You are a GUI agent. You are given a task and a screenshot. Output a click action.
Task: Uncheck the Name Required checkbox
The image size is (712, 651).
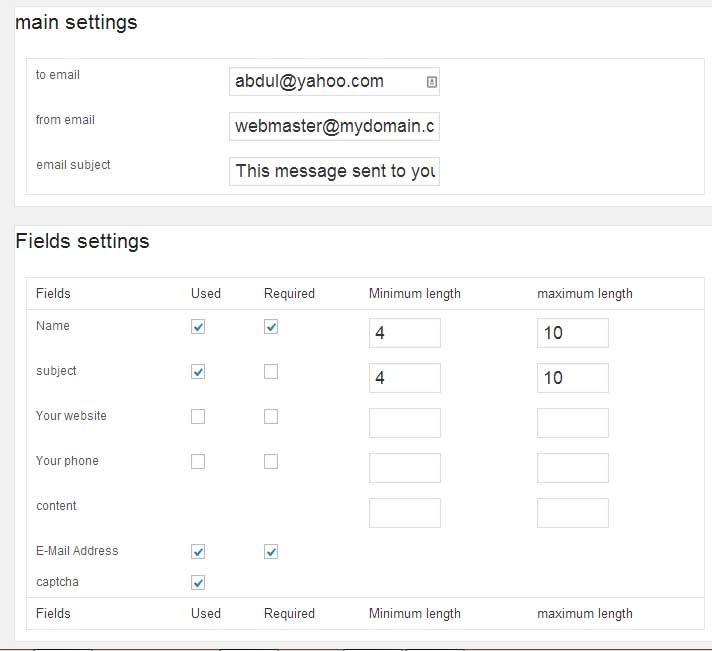(271, 327)
